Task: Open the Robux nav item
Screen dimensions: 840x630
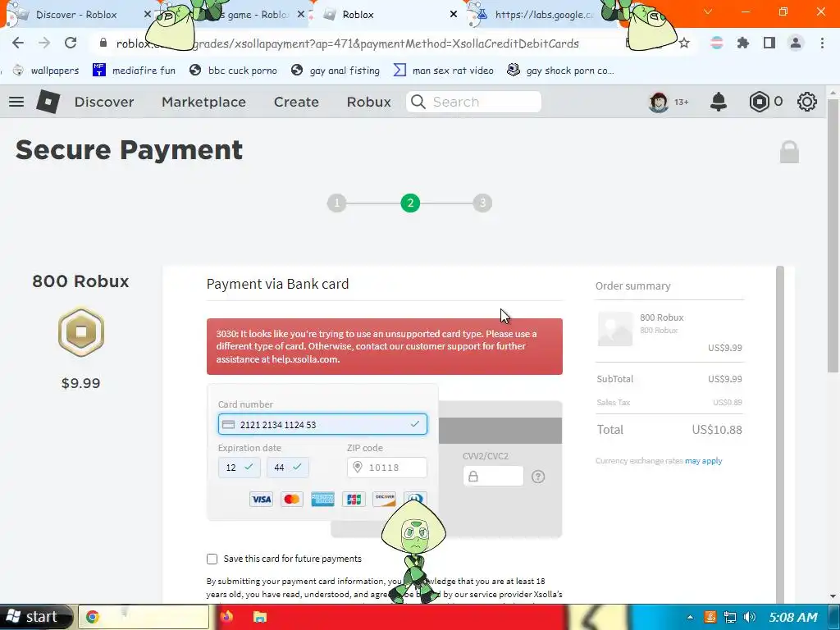Action: 368,102
